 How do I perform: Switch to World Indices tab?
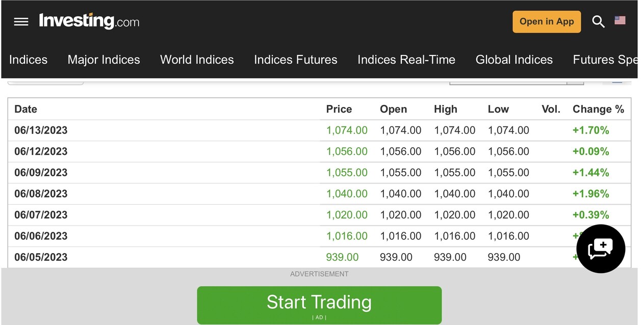point(197,60)
